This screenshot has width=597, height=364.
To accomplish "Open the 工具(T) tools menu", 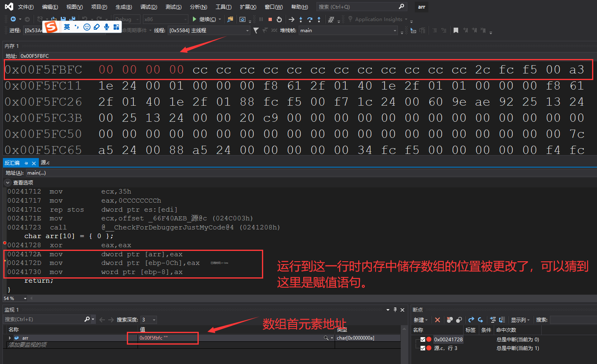I will 224,7.
